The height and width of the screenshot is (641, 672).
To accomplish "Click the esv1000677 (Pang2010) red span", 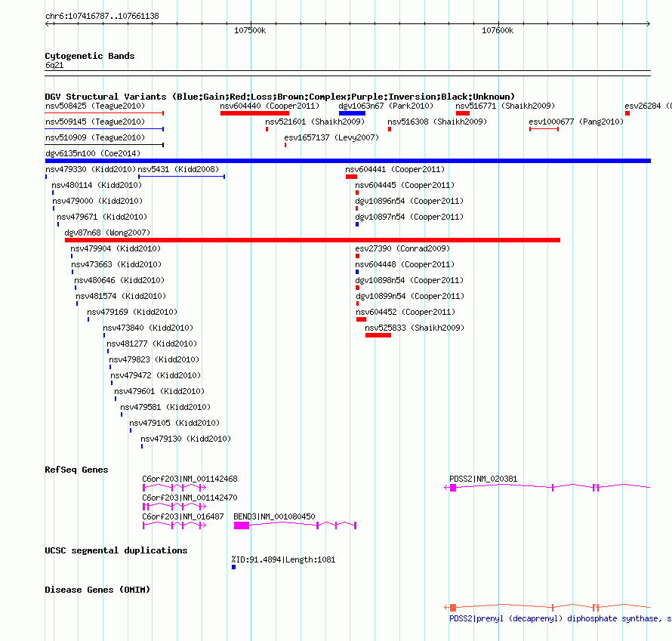I will click(x=544, y=129).
